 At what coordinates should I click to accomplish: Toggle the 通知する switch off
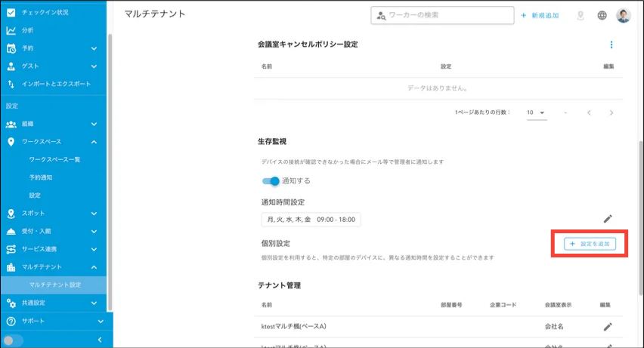(271, 181)
